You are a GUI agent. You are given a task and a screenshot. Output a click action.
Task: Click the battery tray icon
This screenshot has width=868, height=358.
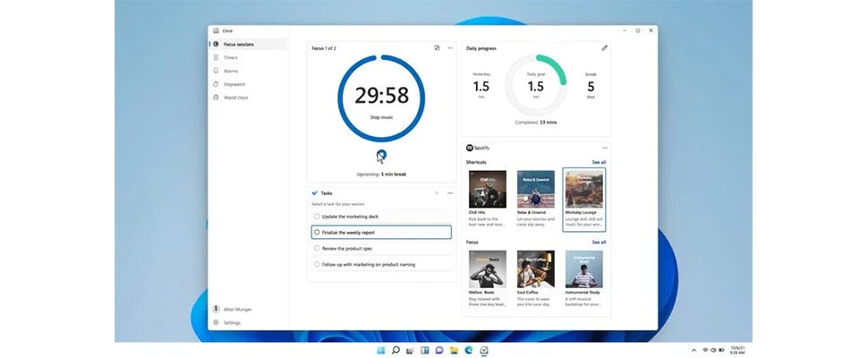click(721, 350)
